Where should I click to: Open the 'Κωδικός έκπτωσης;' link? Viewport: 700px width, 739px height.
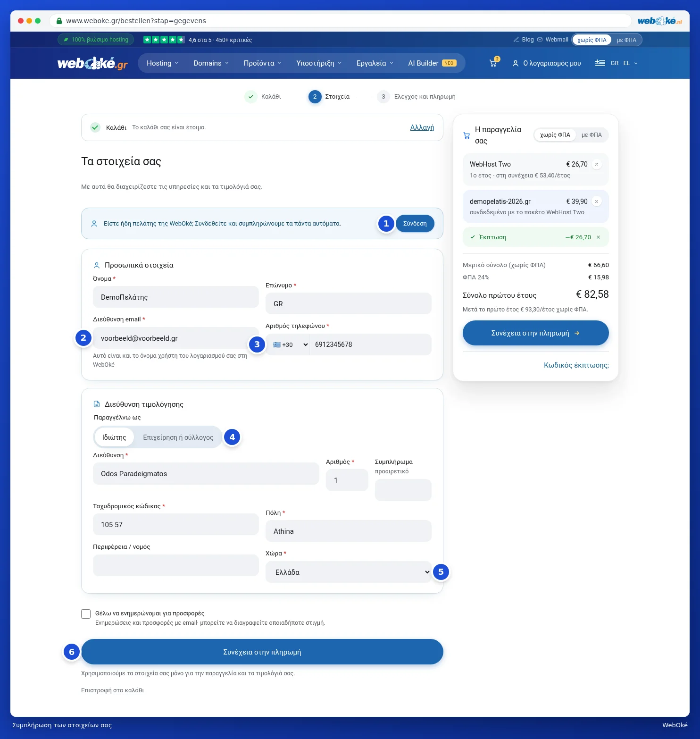[576, 365]
